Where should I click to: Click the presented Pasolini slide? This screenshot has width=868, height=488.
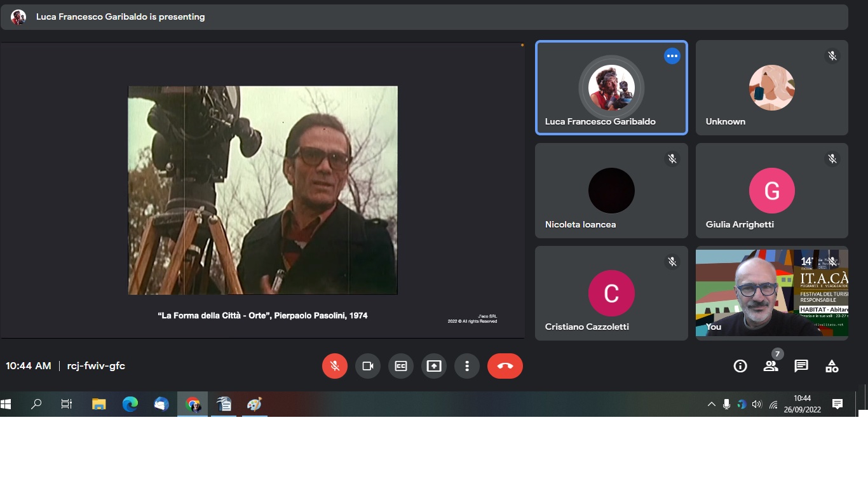click(x=262, y=191)
